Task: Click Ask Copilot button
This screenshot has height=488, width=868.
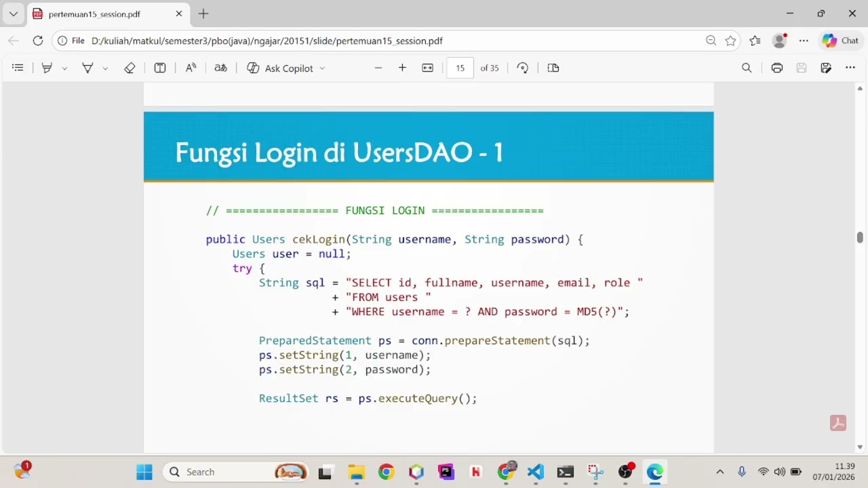Action: 280,68
